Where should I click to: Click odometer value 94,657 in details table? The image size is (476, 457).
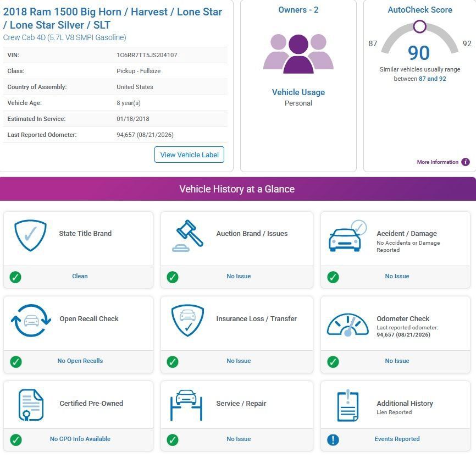(145, 135)
